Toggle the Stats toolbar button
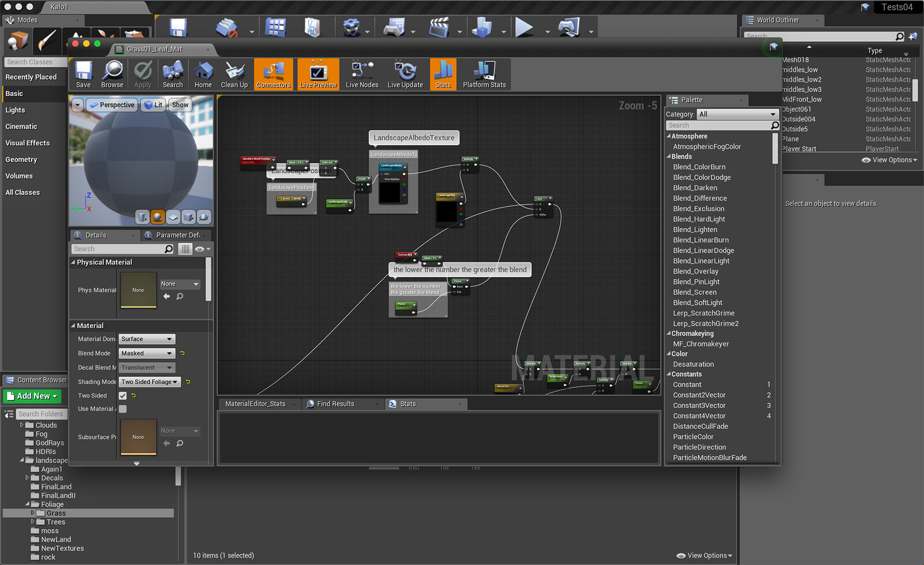 coord(443,74)
